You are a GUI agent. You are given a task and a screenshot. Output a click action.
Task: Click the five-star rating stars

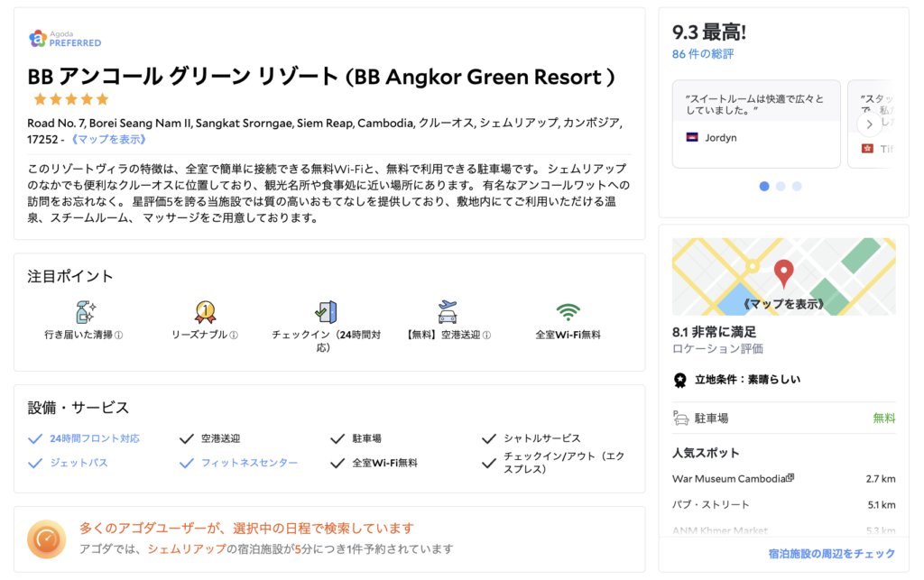[70, 99]
